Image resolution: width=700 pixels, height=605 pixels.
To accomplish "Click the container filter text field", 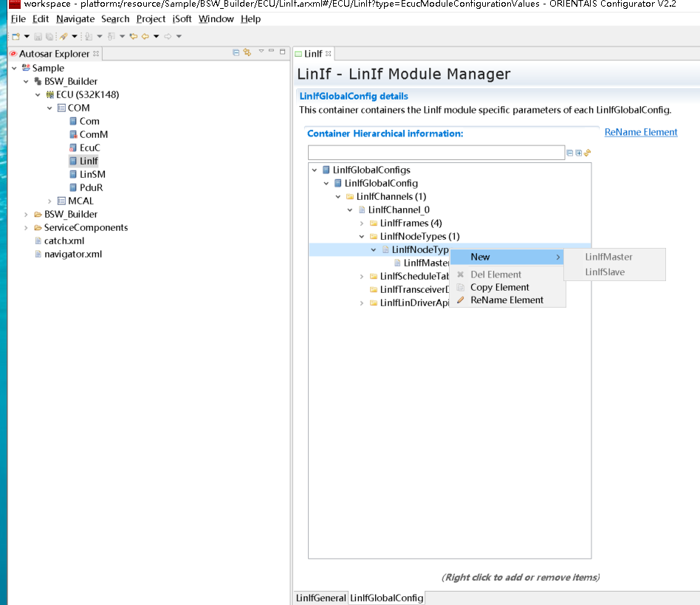I will pyautogui.click(x=436, y=153).
